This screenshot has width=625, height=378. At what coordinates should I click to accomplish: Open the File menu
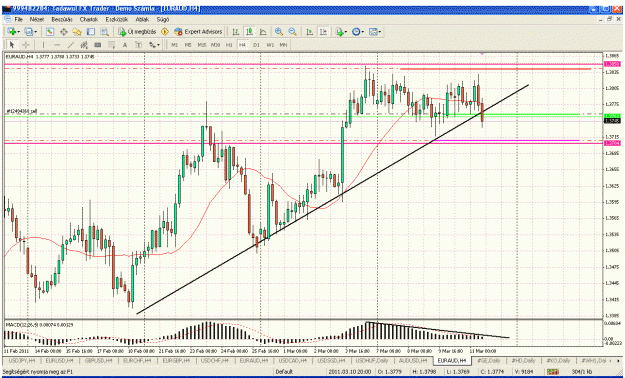click(x=19, y=19)
